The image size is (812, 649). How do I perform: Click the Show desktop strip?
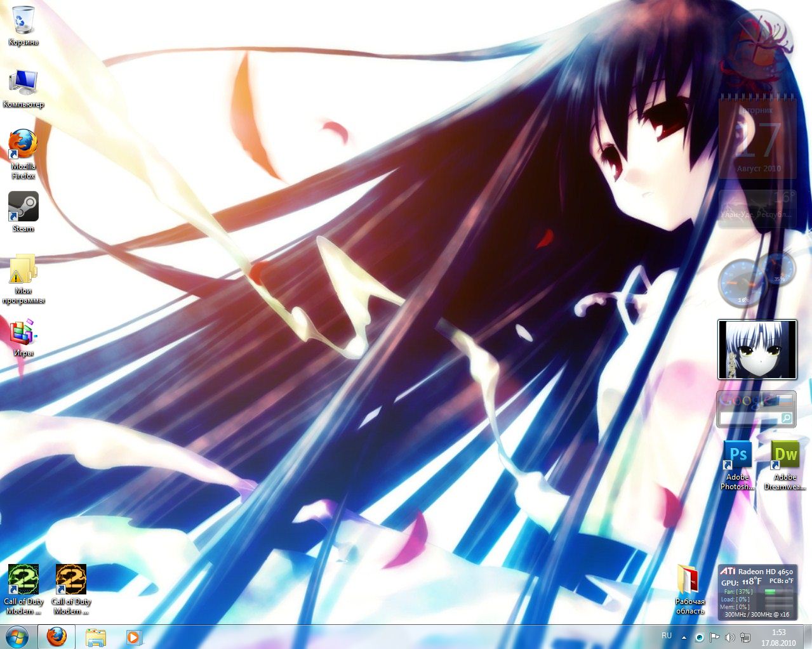pos(807,637)
